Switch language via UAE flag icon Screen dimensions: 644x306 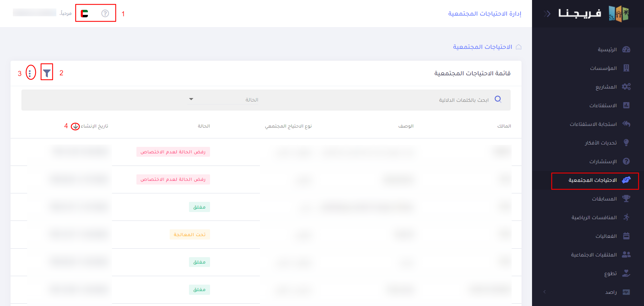(x=84, y=14)
